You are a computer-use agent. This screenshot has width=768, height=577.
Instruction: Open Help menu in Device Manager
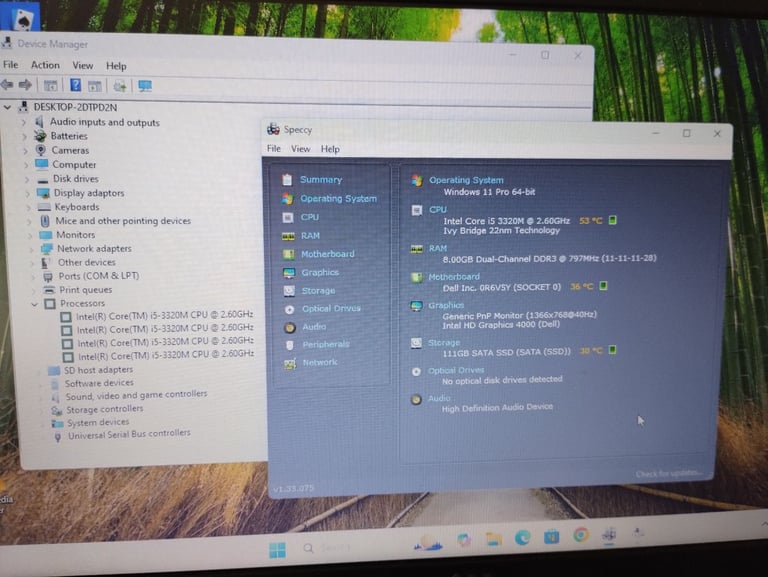coord(116,66)
